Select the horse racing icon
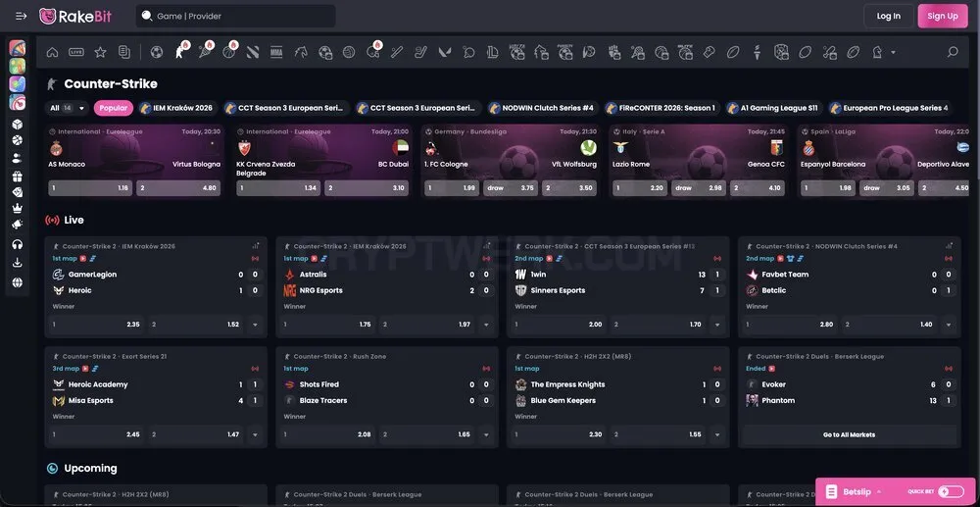Screen dimensions: 980x507 point(301,53)
